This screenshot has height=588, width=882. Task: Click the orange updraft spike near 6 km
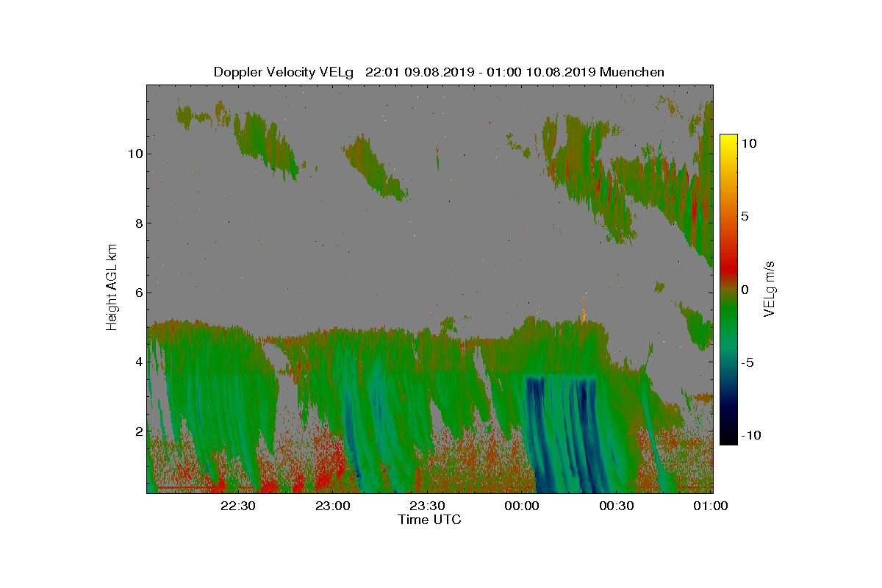584,307
